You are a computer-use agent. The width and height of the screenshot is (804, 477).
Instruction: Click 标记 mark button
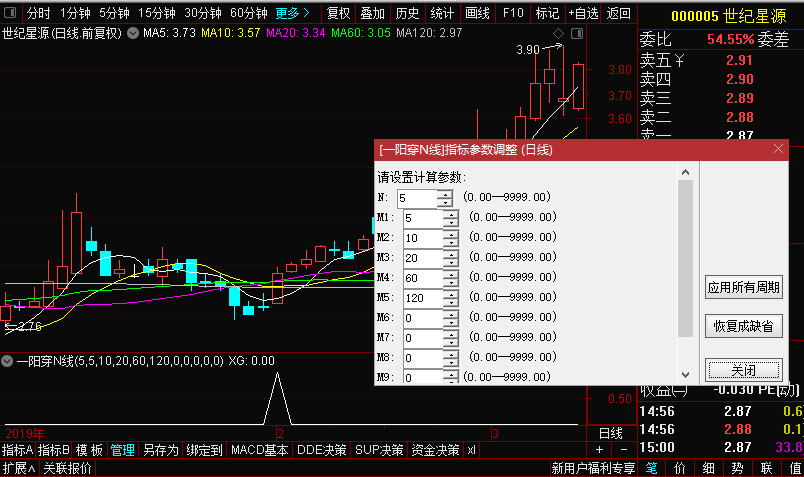coord(547,13)
